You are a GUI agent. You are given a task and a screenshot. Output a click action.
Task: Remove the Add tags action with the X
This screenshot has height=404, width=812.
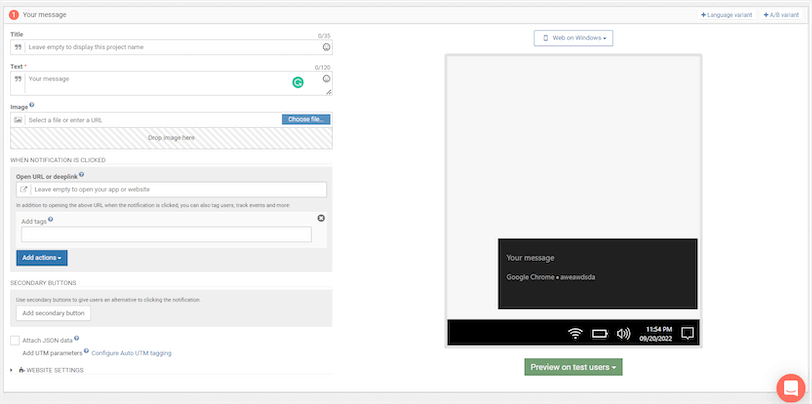tap(321, 218)
